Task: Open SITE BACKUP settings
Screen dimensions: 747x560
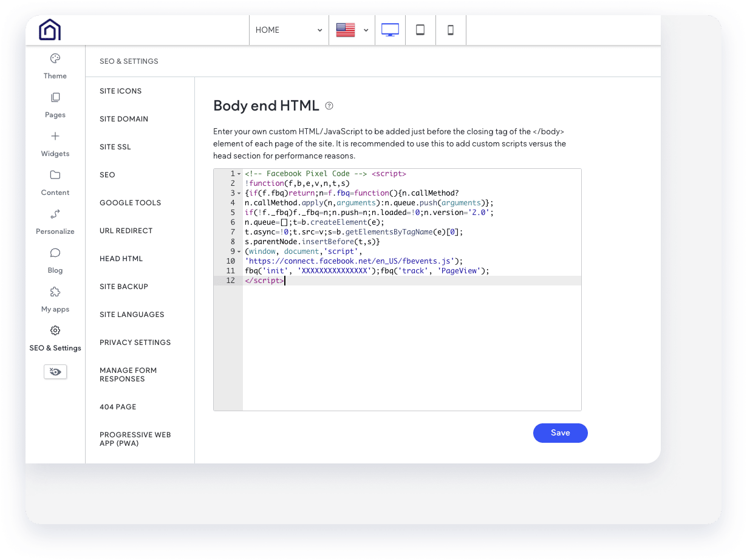Action: pyautogui.click(x=124, y=287)
